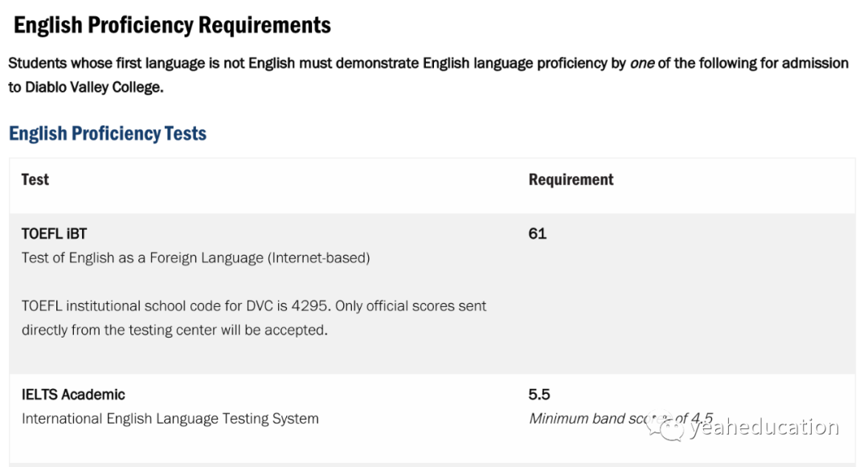Click the Minimum band score note
Image resolution: width=868 pixels, height=467 pixels.
pyautogui.click(x=620, y=419)
